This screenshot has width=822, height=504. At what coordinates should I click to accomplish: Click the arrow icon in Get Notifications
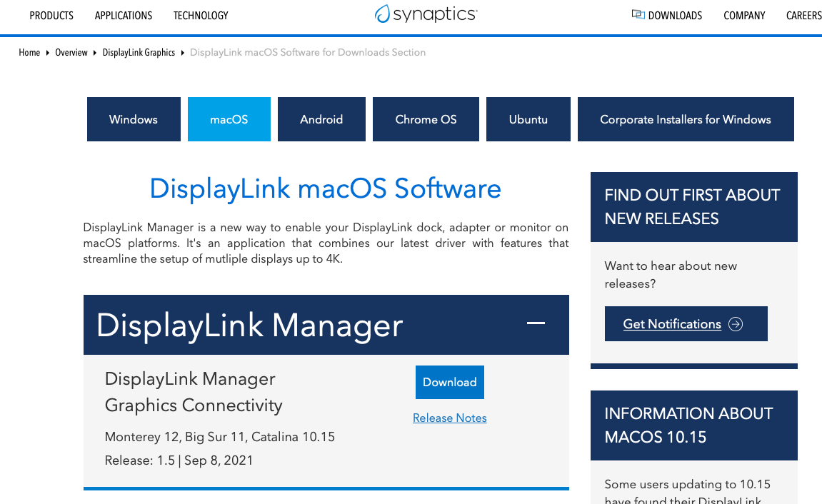click(x=736, y=324)
